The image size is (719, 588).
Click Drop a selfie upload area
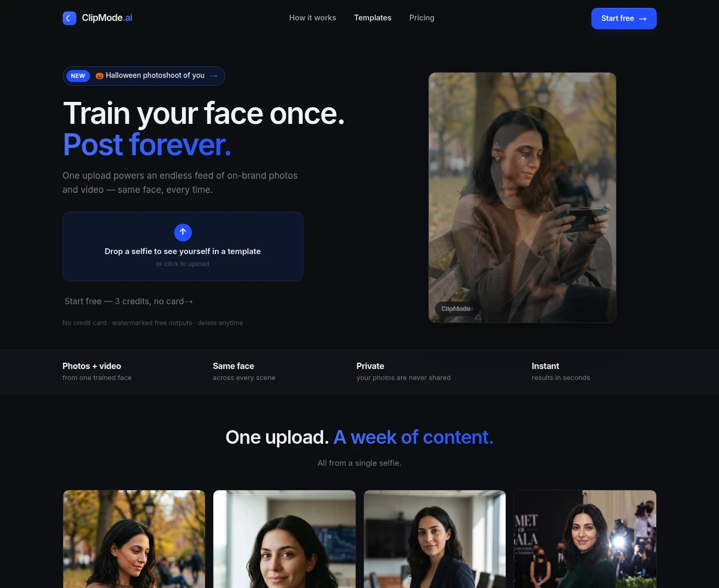tap(182, 246)
